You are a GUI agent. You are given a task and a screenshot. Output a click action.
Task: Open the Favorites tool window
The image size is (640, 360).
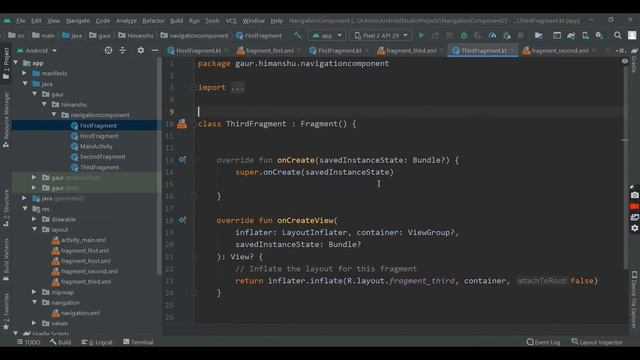click(x=6, y=312)
